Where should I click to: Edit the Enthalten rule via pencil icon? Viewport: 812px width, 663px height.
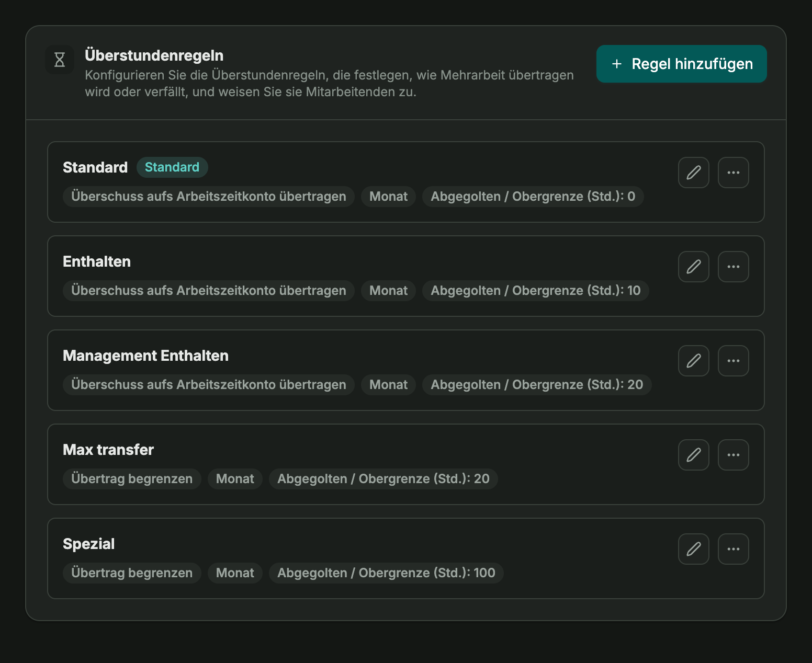click(694, 267)
